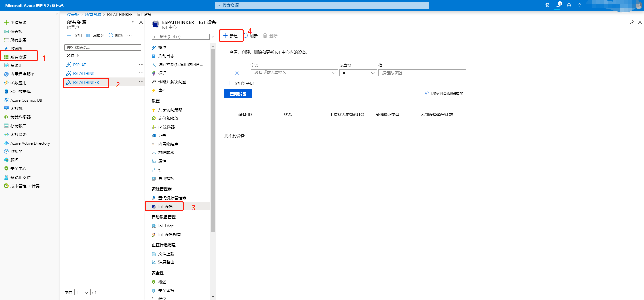The width and height of the screenshot is (644, 300).
Task: Open 证书 setting
Action: [x=162, y=135]
